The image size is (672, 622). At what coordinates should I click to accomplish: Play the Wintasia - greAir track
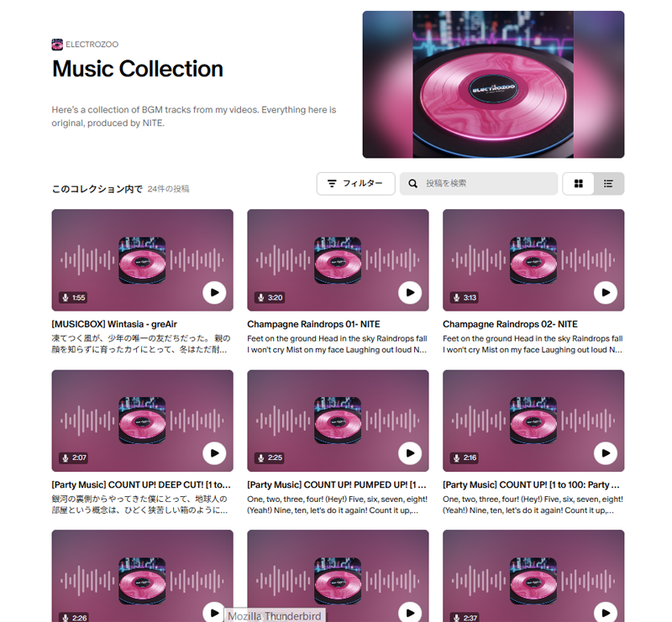[214, 293]
